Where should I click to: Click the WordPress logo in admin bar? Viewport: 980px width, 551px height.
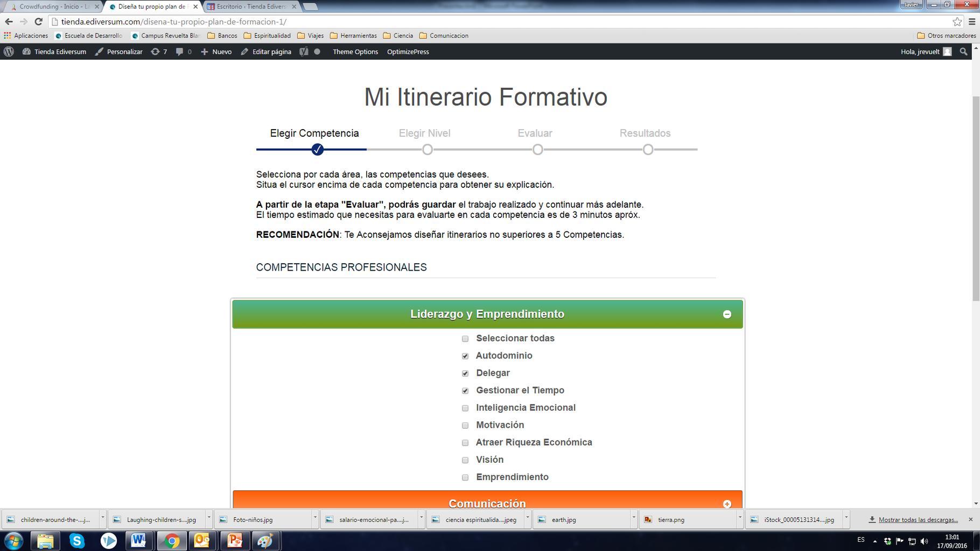[x=9, y=52]
